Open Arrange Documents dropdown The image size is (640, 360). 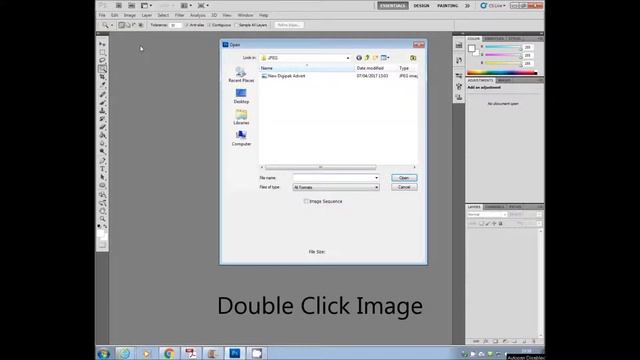click(186, 5)
